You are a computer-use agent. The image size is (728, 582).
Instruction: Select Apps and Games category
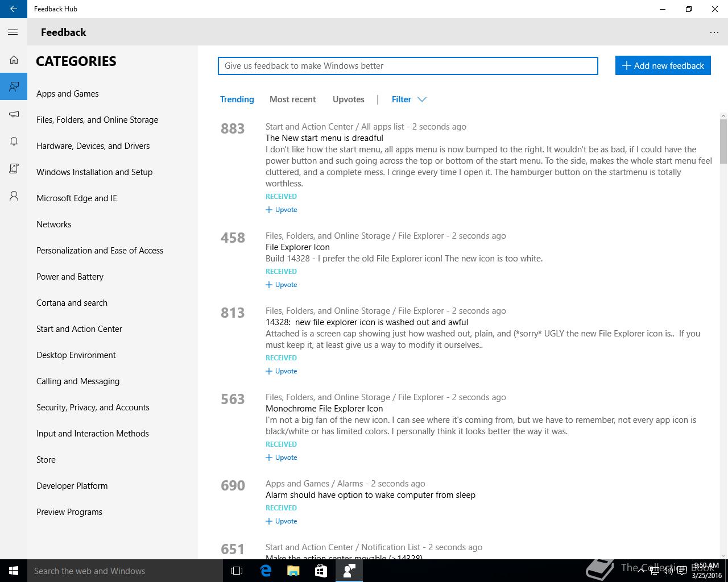(68, 94)
